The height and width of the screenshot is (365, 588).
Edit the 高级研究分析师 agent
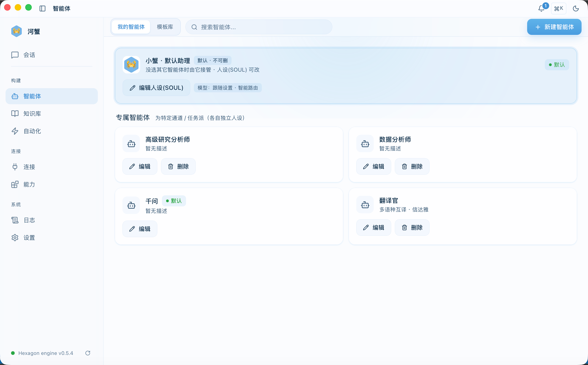coord(140,166)
